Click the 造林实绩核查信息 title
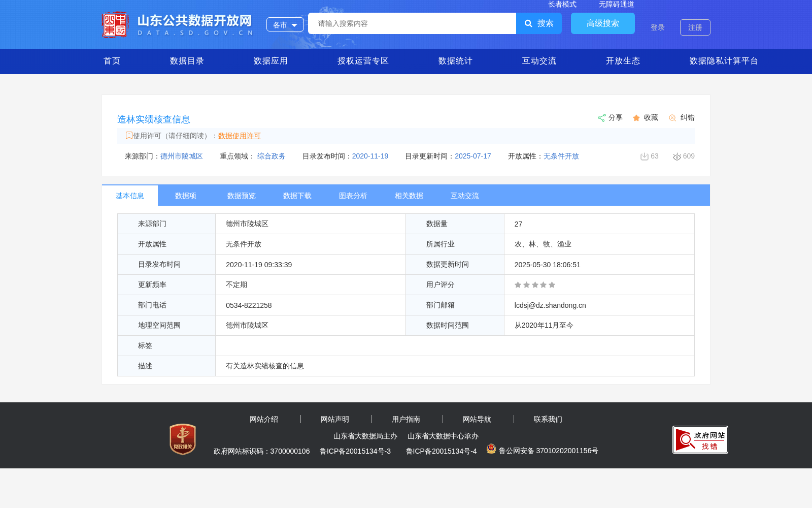 154,119
